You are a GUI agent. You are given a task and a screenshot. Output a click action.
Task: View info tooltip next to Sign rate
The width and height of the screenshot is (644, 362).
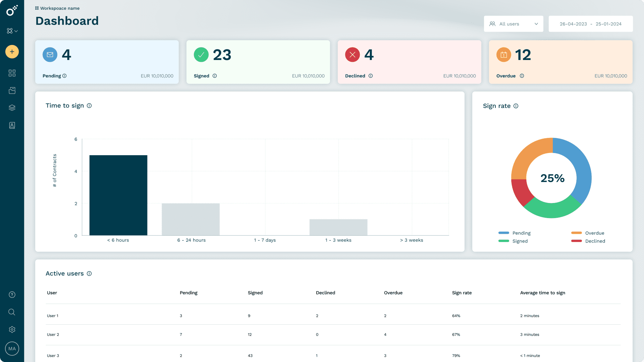(x=516, y=106)
